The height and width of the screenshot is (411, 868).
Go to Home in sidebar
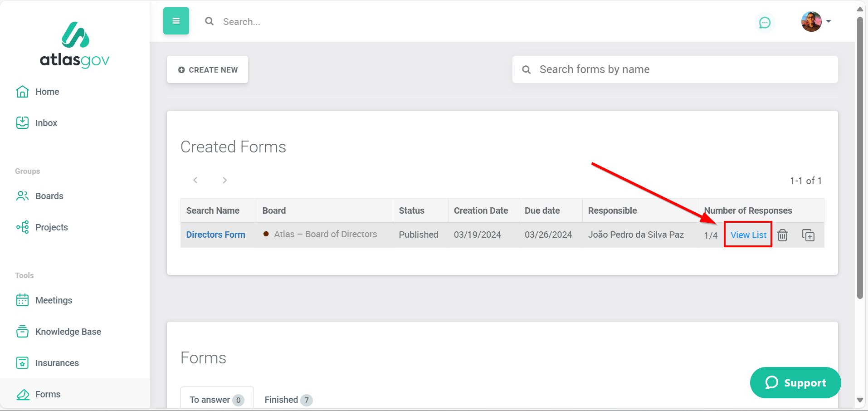(x=47, y=92)
